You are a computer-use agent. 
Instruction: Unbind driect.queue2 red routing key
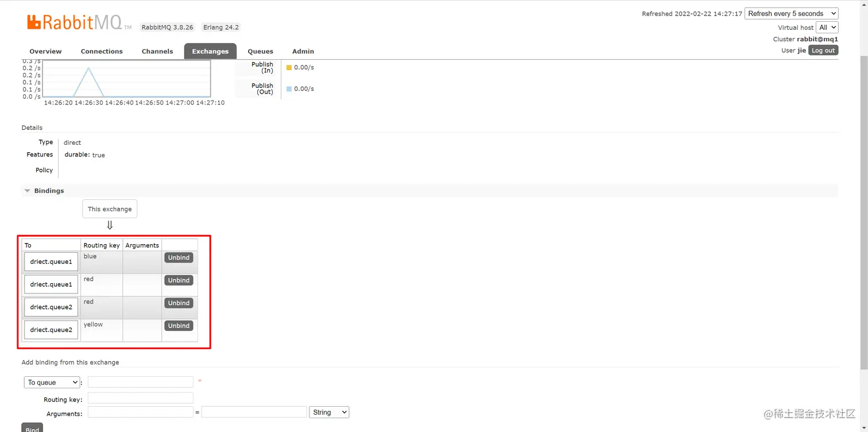tap(179, 303)
